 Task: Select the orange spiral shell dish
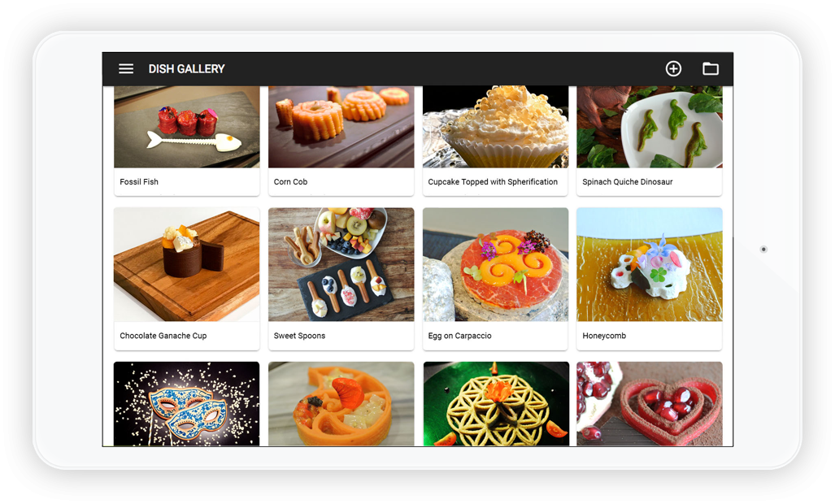tap(341, 404)
